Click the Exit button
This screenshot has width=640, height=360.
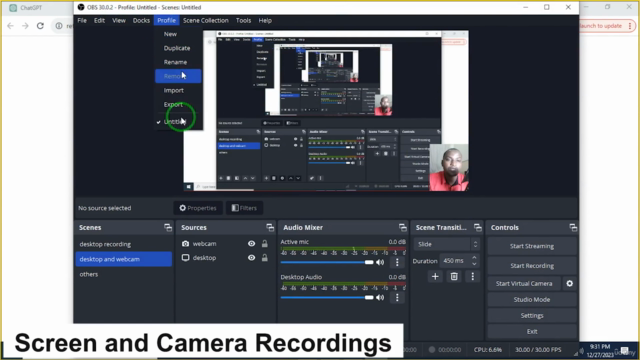coord(532,331)
